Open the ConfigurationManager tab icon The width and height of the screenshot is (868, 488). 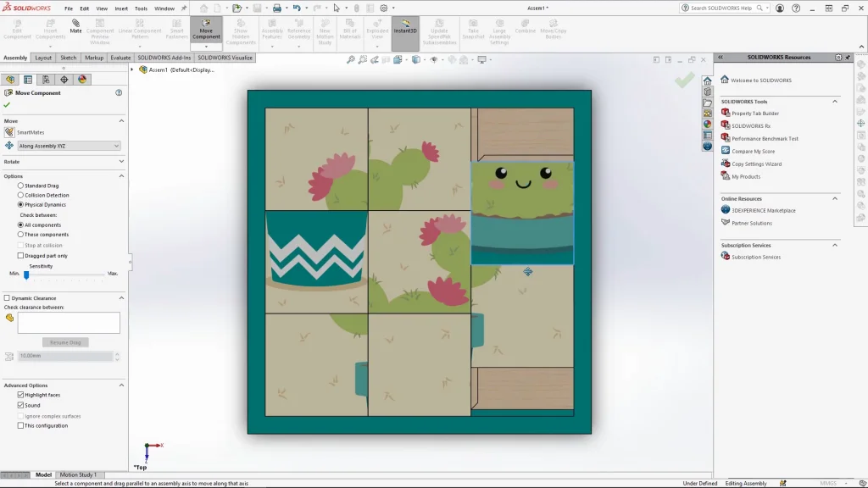pos(46,80)
